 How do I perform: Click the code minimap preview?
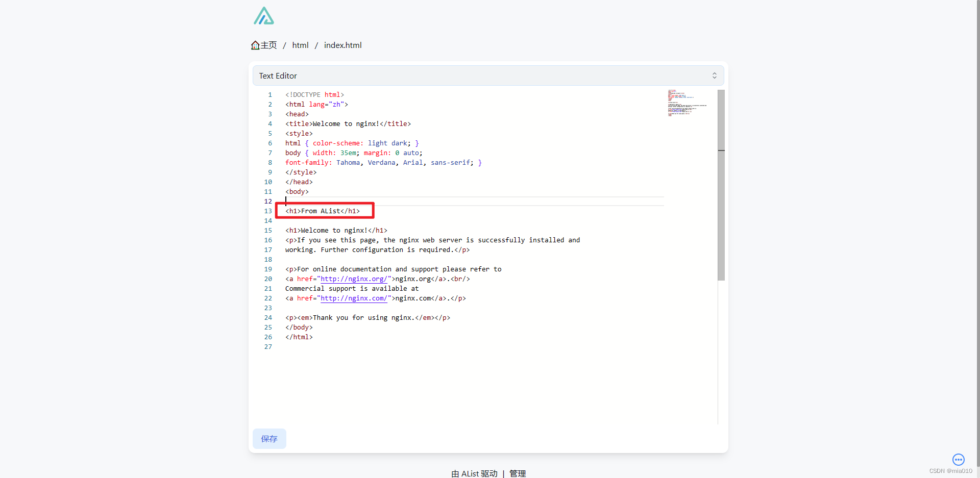click(x=687, y=103)
